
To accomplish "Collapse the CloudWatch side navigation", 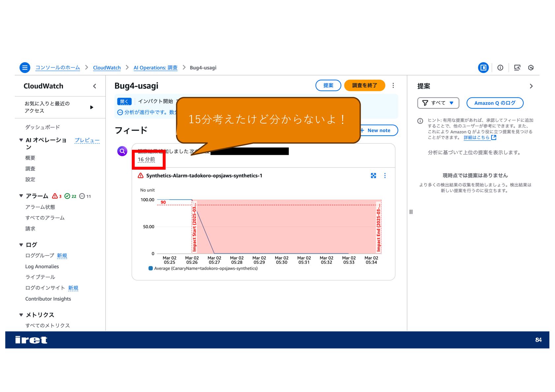I will pyautogui.click(x=95, y=86).
